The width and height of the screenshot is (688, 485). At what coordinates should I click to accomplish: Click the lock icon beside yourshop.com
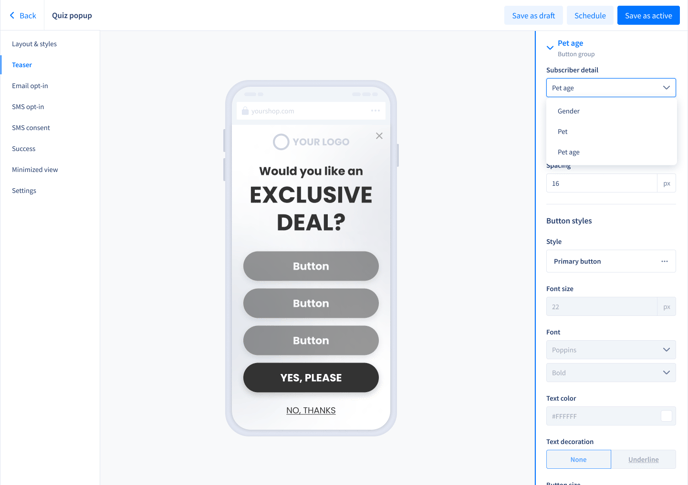click(245, 111)
